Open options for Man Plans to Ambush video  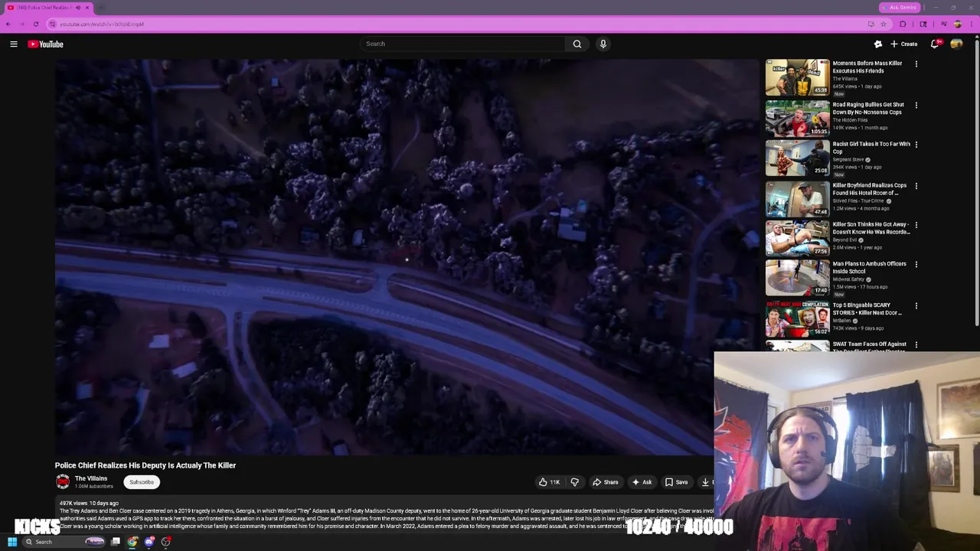916,265
